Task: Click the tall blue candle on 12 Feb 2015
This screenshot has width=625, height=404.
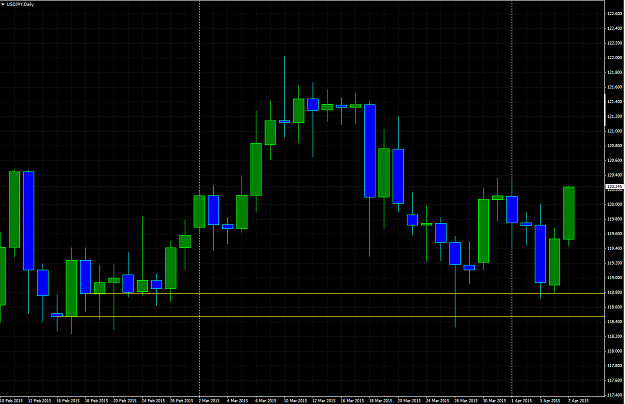Action: tap(29, 220)
